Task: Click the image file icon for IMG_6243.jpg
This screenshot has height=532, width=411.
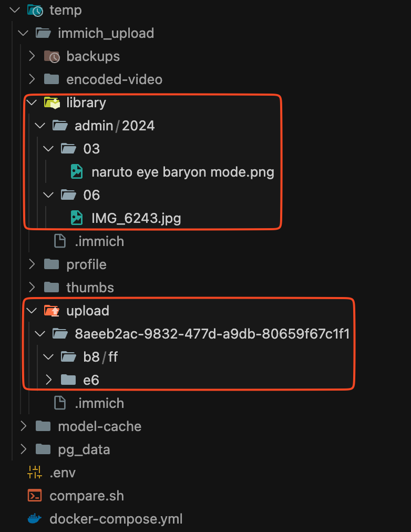Action: point(77,218)
